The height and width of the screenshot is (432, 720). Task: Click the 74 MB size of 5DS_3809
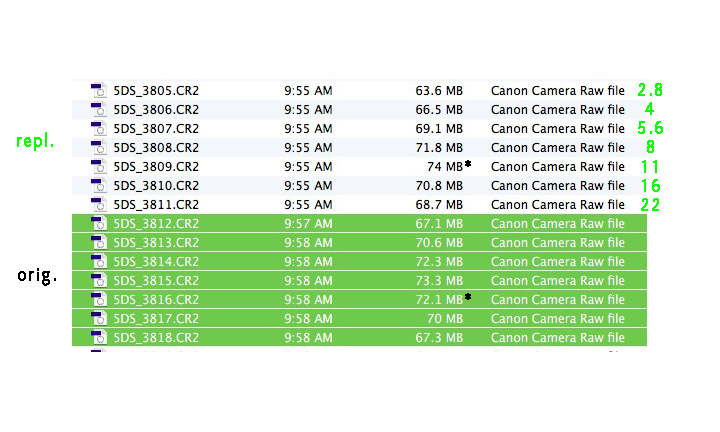(x=444, y=167)
